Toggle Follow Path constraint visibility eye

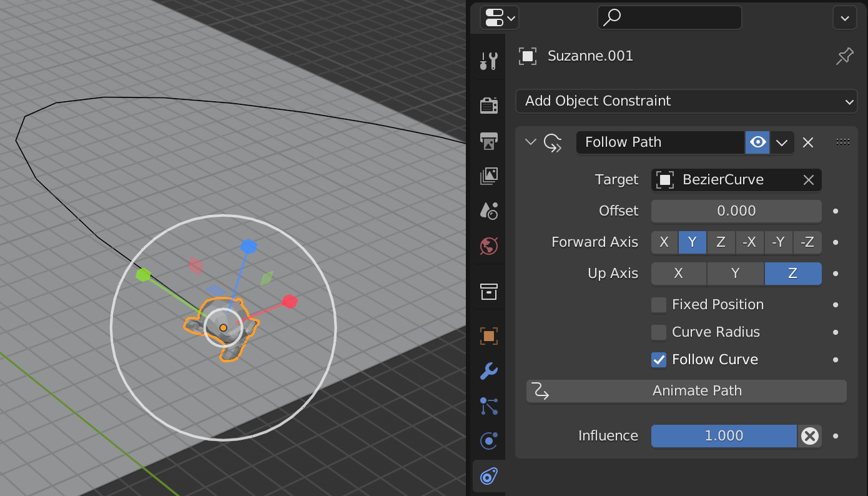(x=757, y=142)
